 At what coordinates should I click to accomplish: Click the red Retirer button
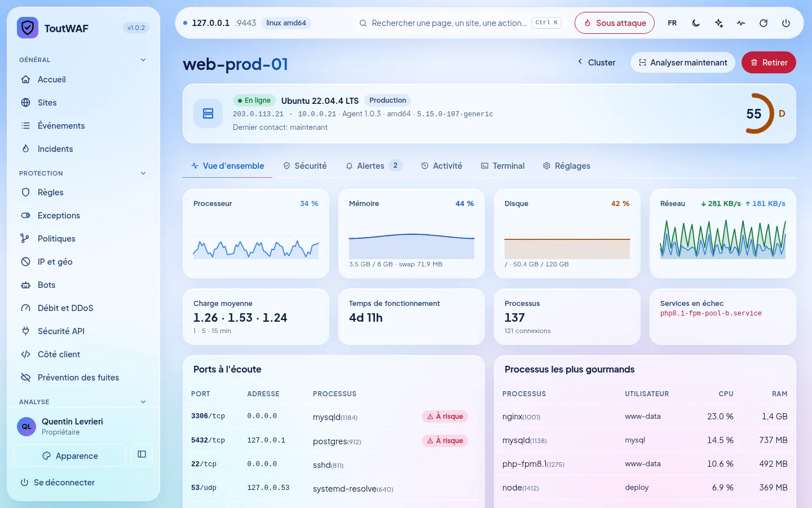click(x=769, y=63)
